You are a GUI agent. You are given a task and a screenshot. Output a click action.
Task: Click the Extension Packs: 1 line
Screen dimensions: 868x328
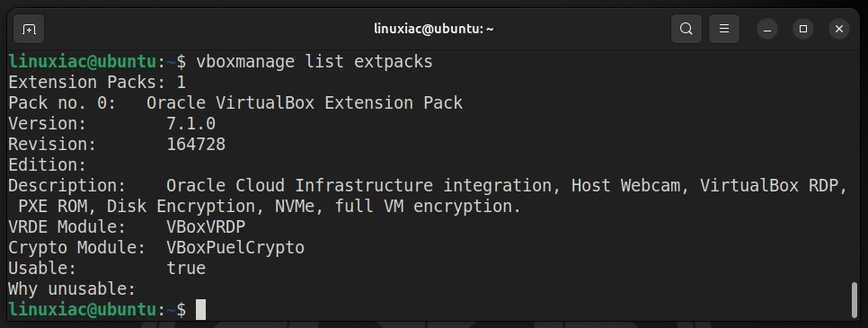click(x=97, y=82)
